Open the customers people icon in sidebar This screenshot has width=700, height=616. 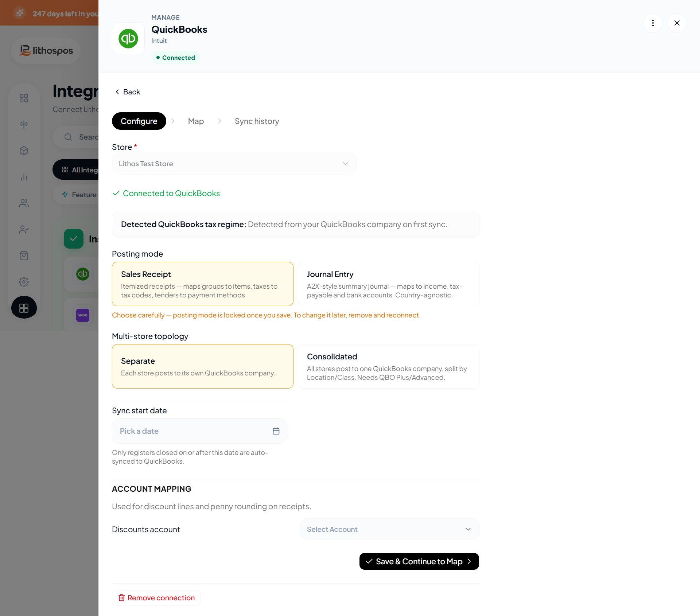coord(24,203)
